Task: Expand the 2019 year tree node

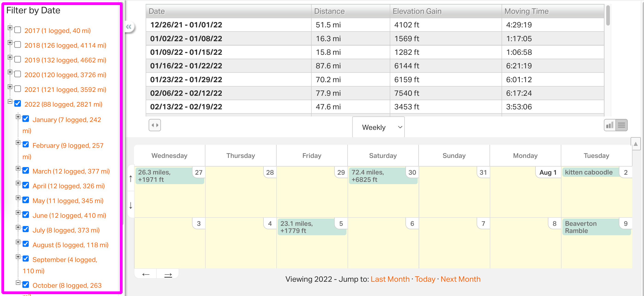Action: click(x=10, y=57)
